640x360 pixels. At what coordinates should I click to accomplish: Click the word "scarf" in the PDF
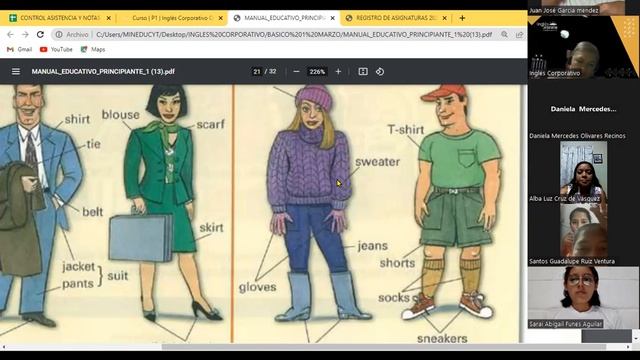(211, 124)
